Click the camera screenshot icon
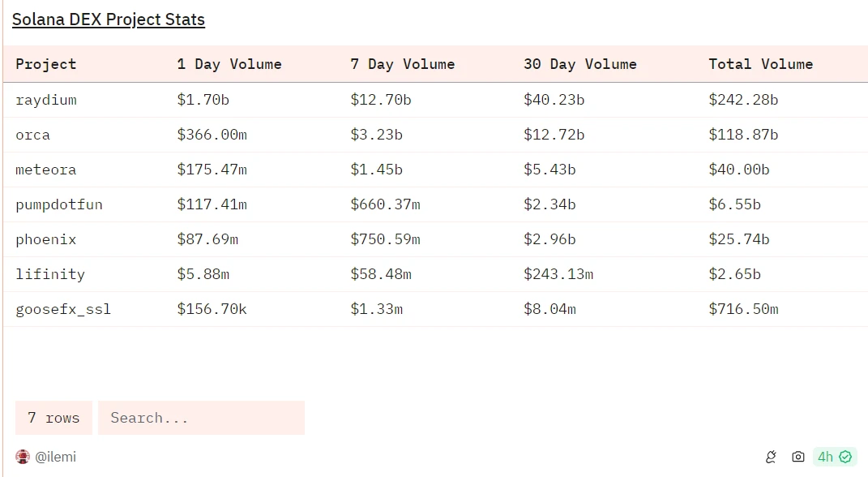This screenshot has height=477, width=868. click(x=798, y=457)
